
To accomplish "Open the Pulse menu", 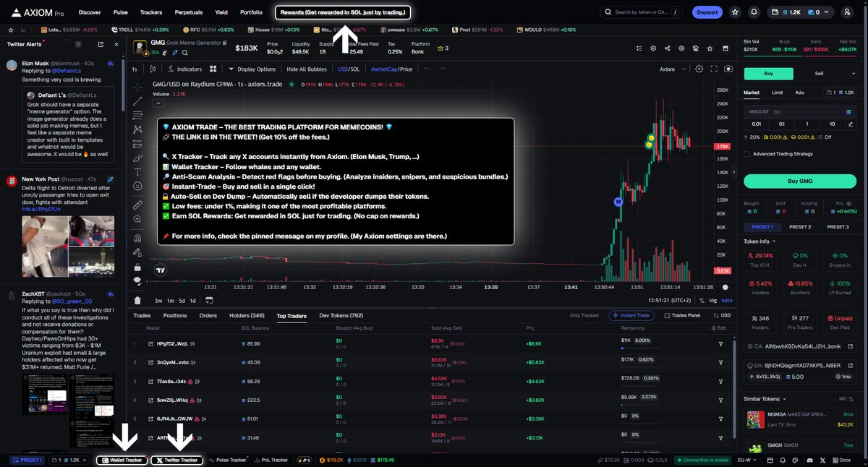I will (121, 12).
